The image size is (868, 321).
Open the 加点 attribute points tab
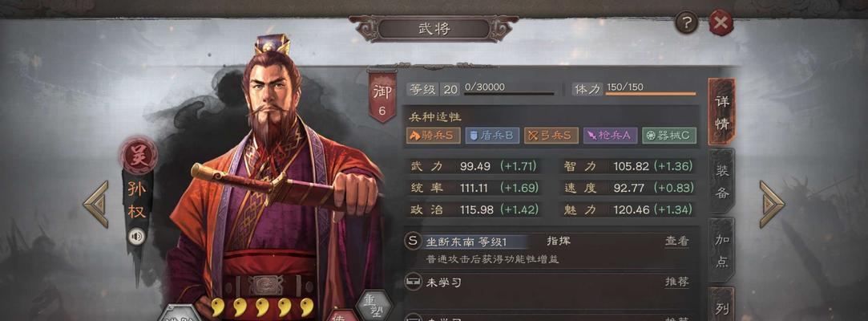click(x=721, y=250)
